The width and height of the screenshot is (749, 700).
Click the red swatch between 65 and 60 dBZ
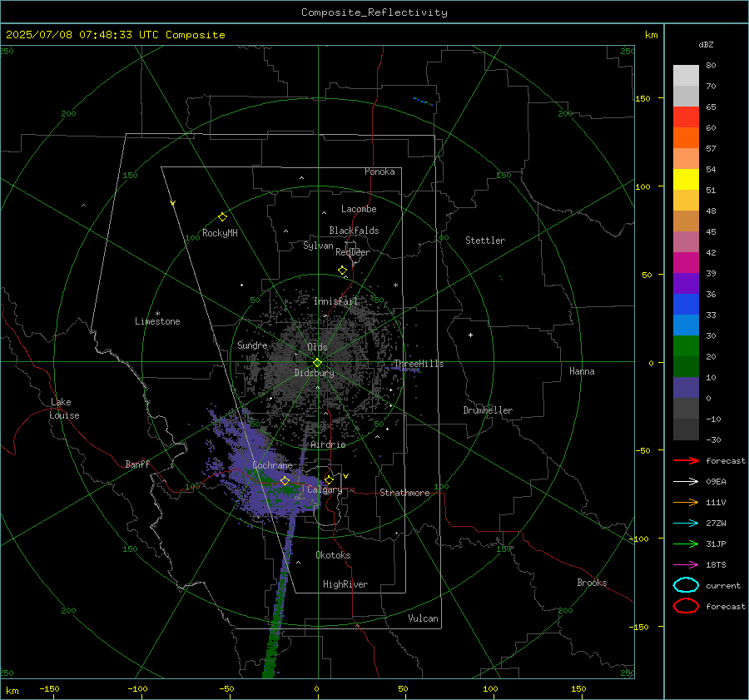tap(686, 117)
